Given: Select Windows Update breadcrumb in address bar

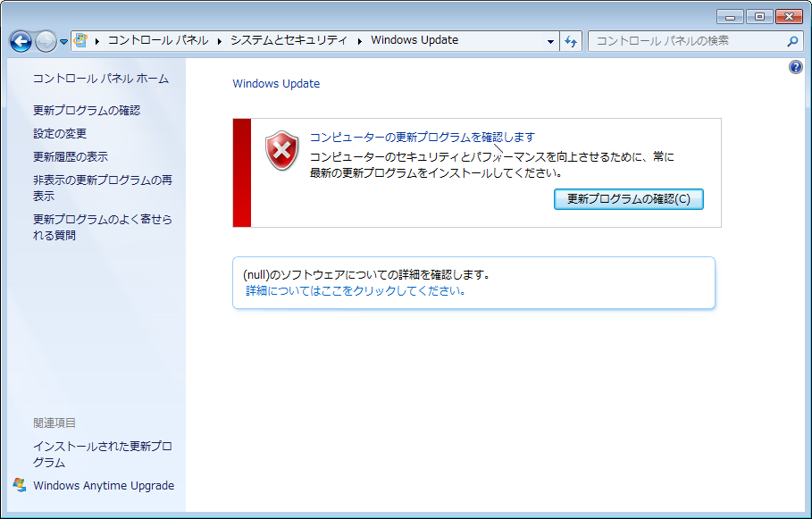Looking at the screenshot, I should (414, 40).
